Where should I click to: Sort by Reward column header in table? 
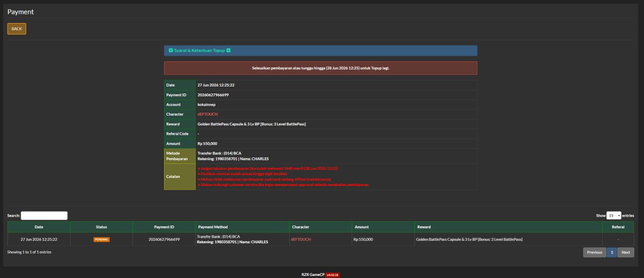coord(509,227)
